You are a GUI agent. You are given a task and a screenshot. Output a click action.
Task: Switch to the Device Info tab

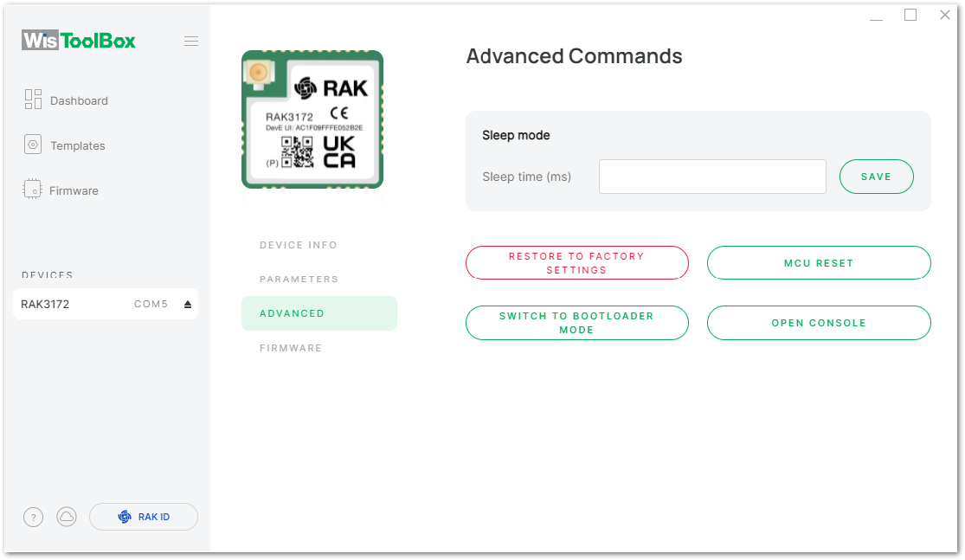coord(299,245)
